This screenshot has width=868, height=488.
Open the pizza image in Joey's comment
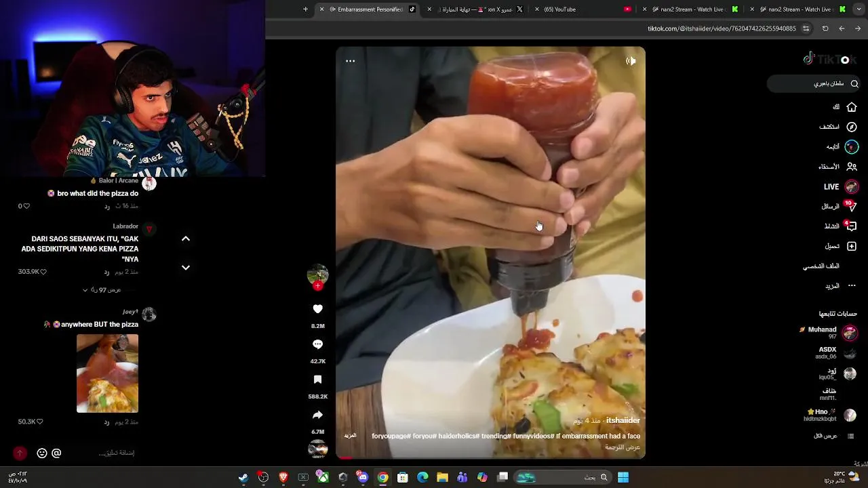pos(107,373)
